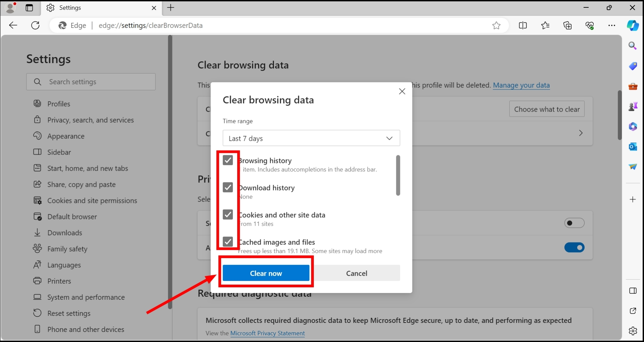Image resolution: width=644 pixels, height=342 pixels.
Task: Uncheck Browsing history checkbox
Action: point(228,160)
